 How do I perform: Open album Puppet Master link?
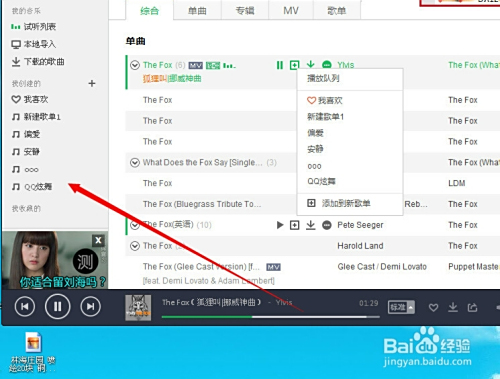click(474, 267)
